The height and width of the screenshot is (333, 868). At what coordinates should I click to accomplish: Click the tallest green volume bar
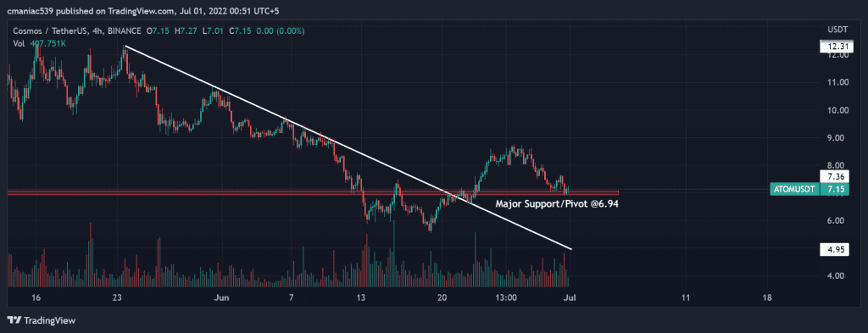click(393, 254)
